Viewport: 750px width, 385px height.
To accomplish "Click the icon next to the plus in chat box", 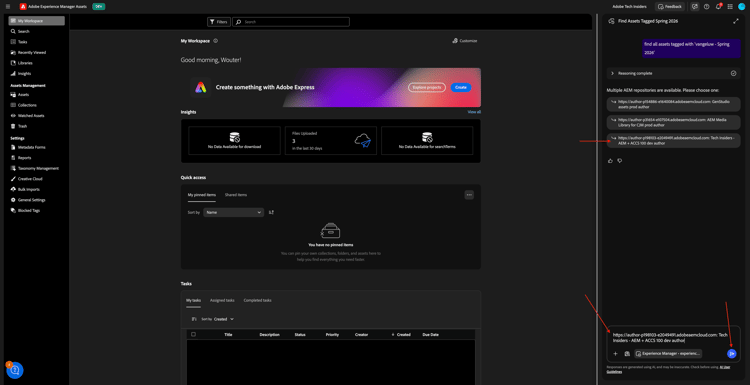I will pos(627,353).
